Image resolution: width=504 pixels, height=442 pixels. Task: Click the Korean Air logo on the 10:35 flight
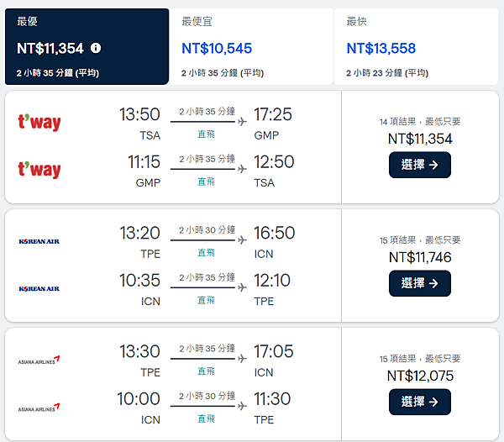point(39,288)
